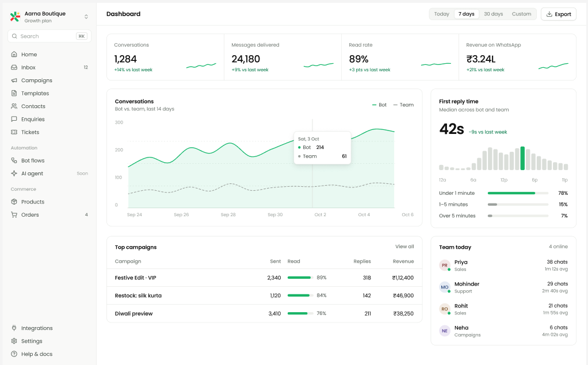Open Orders in the sidebar
The height and width of the screenshot is (365, 588).
pyautogui.click(x=49, y=215)
